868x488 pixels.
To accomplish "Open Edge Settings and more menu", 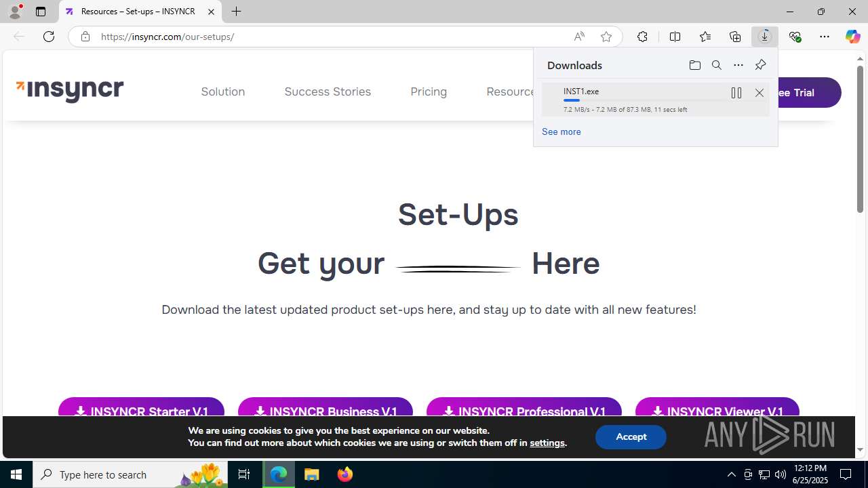I will (x=825, y=37).
